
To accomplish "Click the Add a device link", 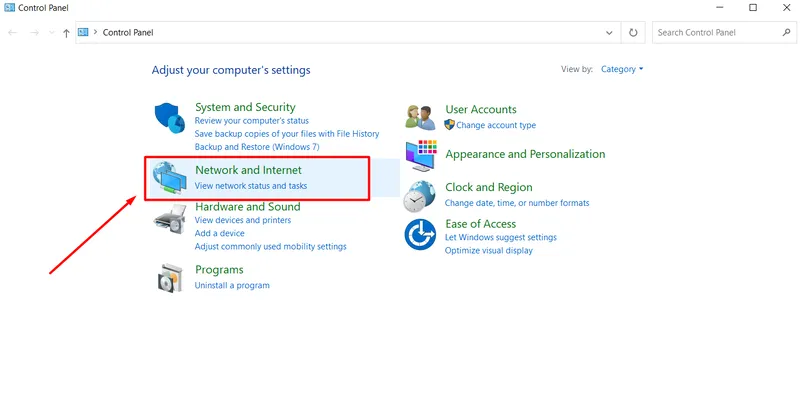I will [x=219, y=233].
